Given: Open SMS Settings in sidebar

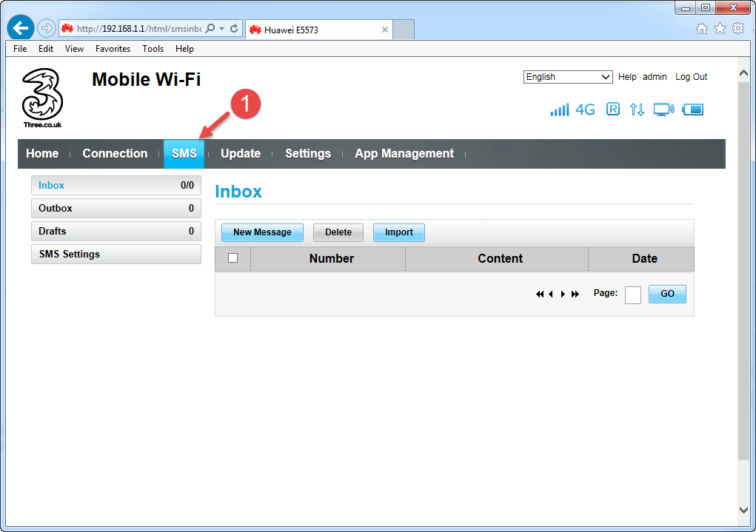Looking at the screenshot, I should pyautogui.click(x=116, y=255).
